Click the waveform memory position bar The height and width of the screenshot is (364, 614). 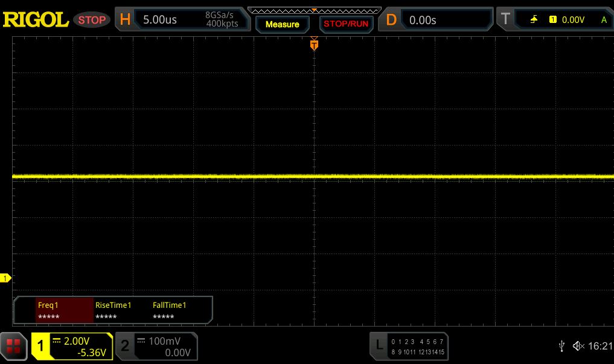(x=314, y=10)
